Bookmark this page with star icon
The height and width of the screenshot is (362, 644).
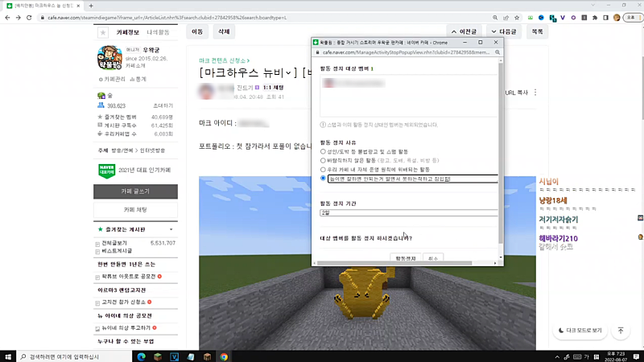(x=517, y=18)
